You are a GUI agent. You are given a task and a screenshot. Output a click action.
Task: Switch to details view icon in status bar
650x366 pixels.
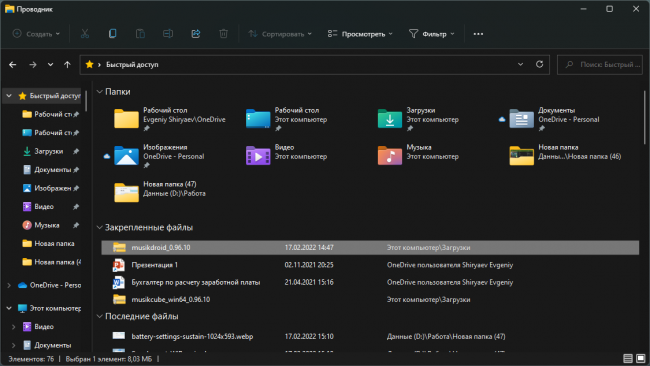coord(628,359)
